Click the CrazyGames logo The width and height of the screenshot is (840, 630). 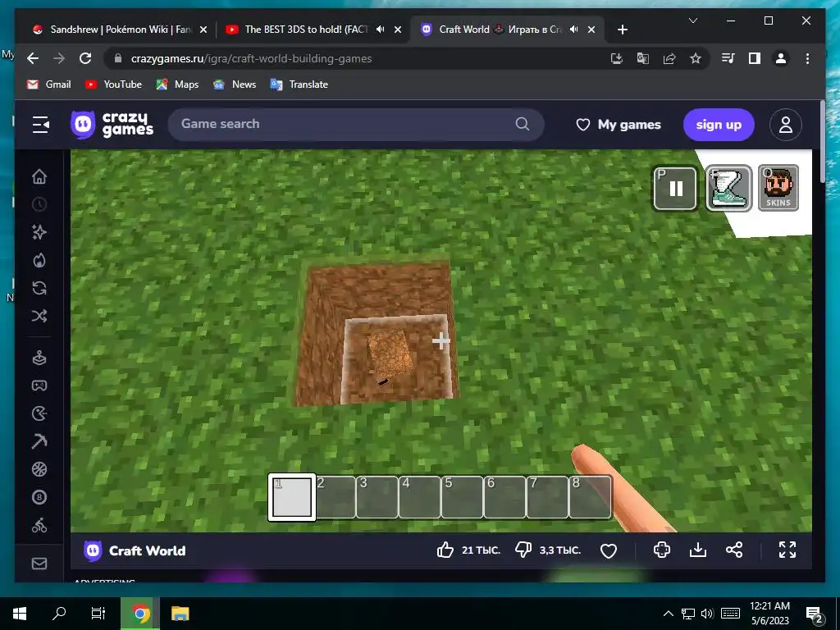112,125
